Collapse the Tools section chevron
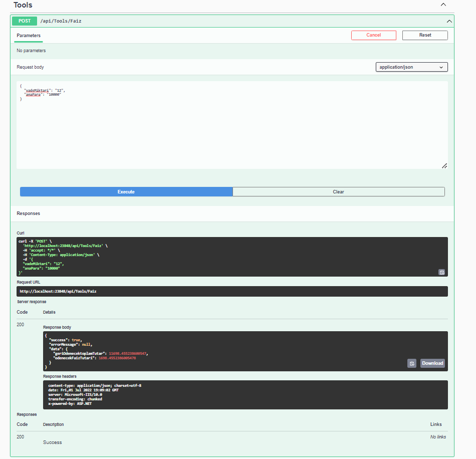Image resolution: width=476 pixels, height=459 pixels. (443, 5)
